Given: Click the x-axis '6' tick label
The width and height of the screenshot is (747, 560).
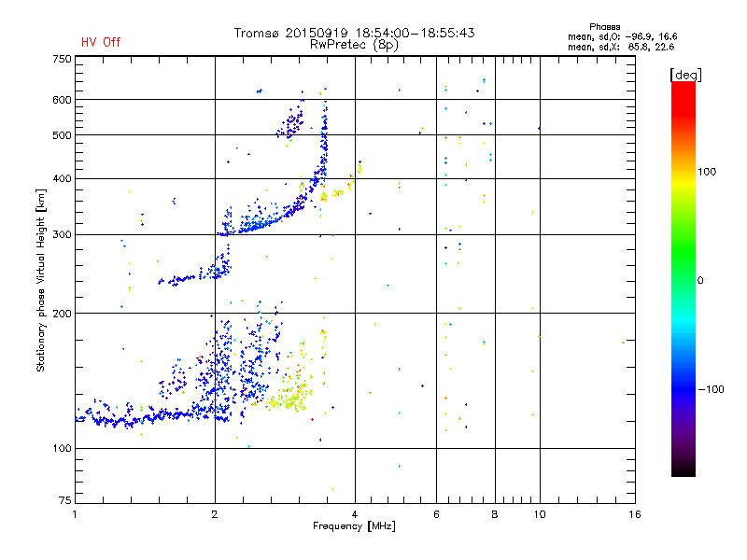Looking at the screenshot, I should click(x=436, y=514).
